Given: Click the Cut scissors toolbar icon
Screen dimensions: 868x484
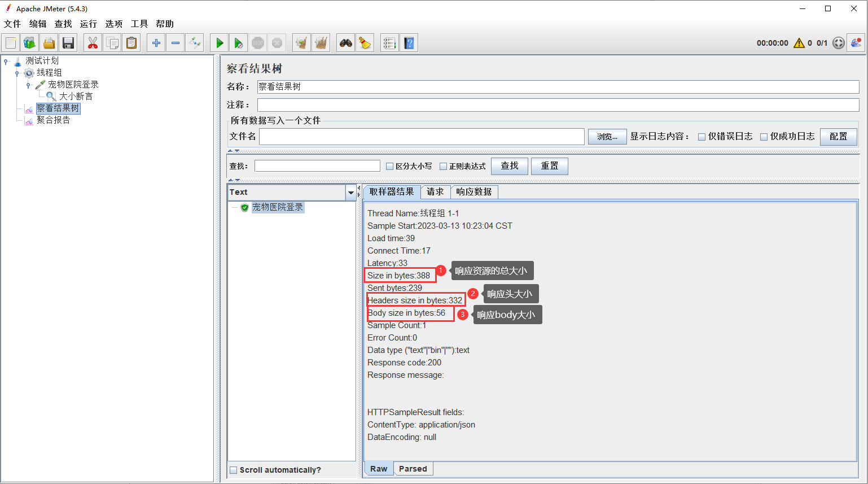Looking at the screenshot, I should 93,43.
